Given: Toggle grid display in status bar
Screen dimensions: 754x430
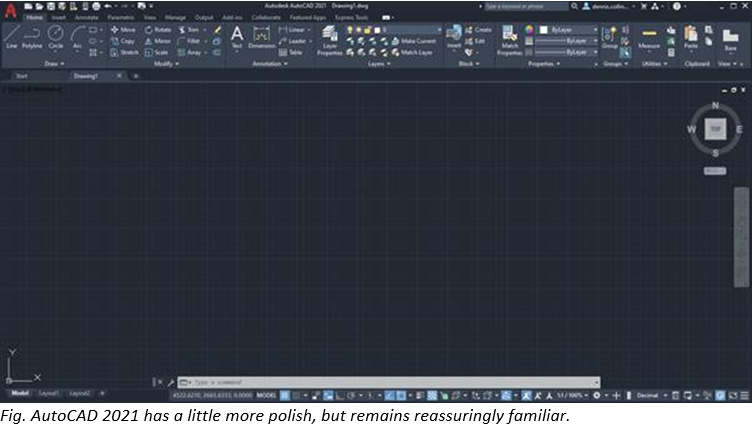Looking at the screenshot, I should tap(285, 395).
